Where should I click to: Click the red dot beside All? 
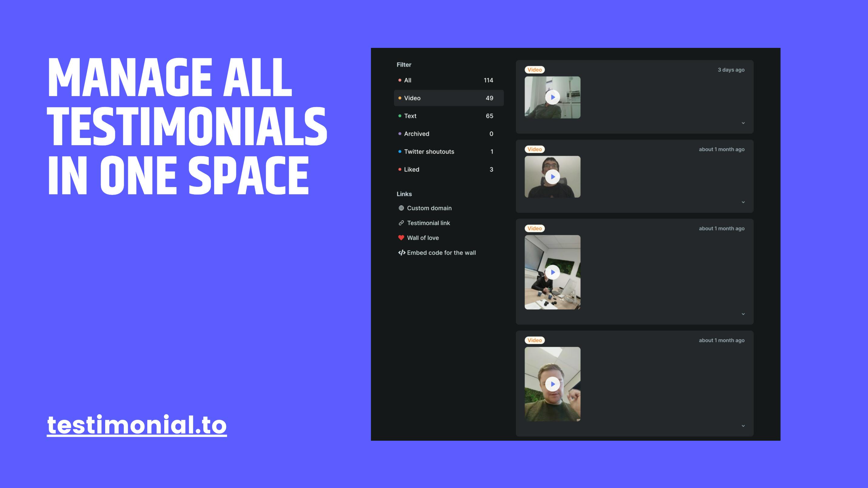tap(400, 80)
